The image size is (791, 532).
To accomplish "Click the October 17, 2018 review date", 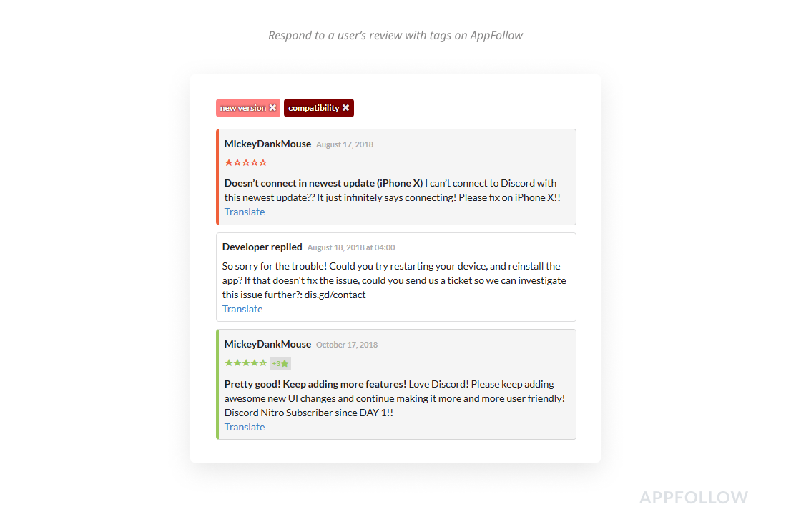I will 347,345.
